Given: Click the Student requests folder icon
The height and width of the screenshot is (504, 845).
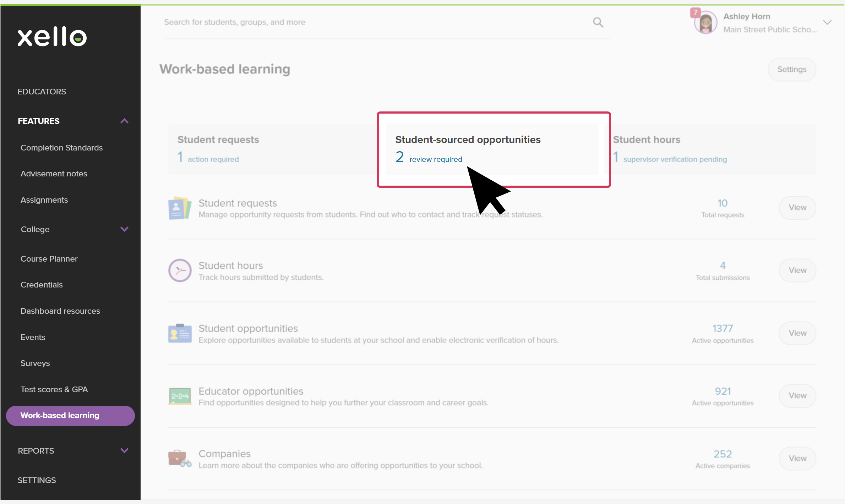Looking at the screenshot, I should tap(180, 208).
